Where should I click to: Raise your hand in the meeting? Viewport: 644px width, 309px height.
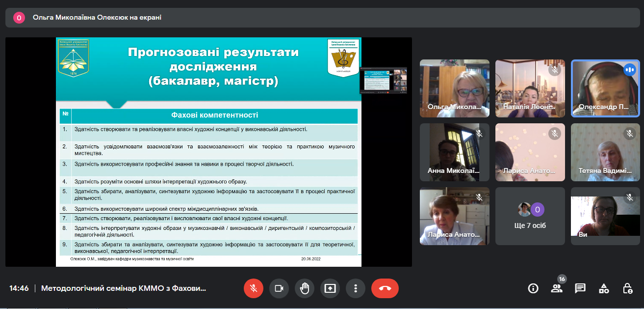tap(305, 288)
